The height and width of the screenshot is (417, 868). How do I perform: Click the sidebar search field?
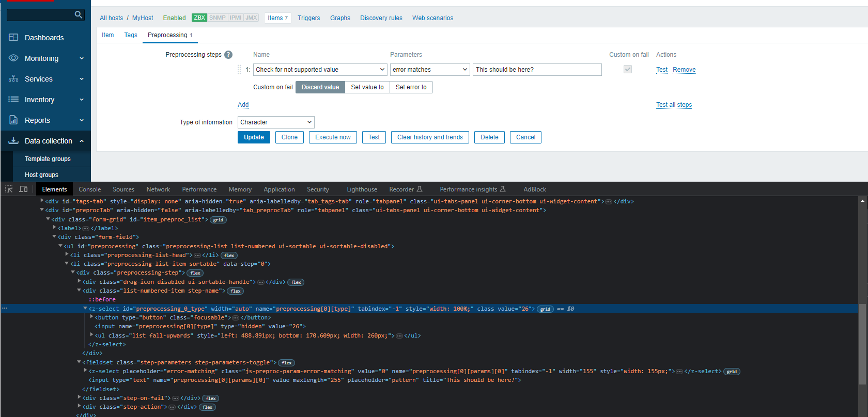40,14
